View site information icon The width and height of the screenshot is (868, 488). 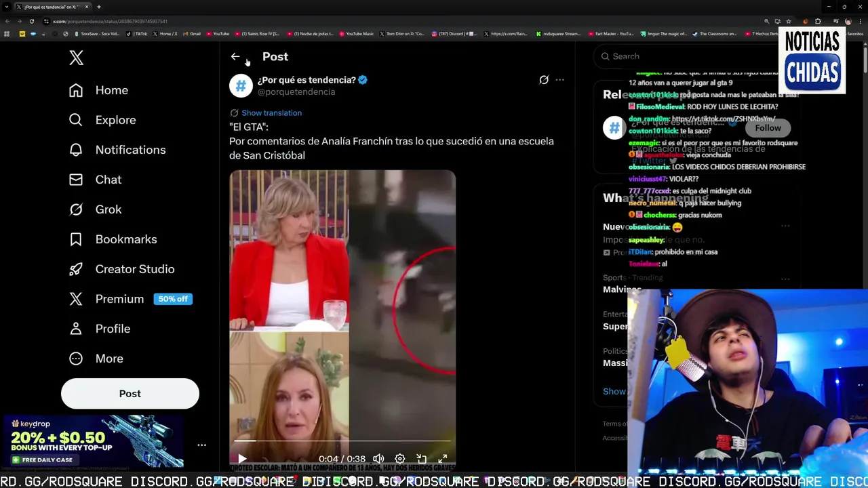(x=46, y=21)
